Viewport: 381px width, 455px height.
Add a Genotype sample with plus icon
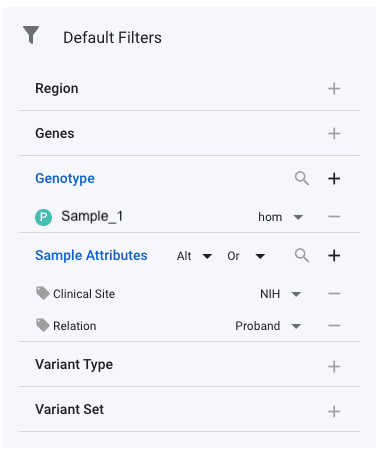(x=334, y=179)
